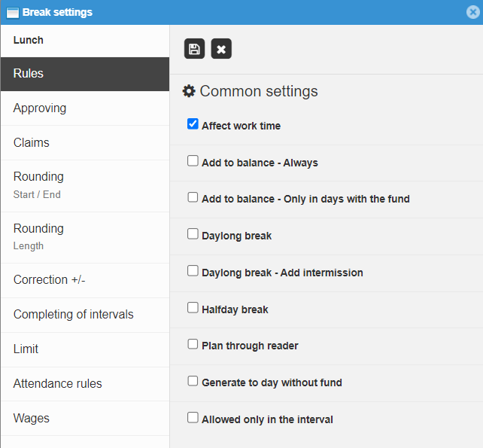Click the cancel X icon button

click(221, 49)
